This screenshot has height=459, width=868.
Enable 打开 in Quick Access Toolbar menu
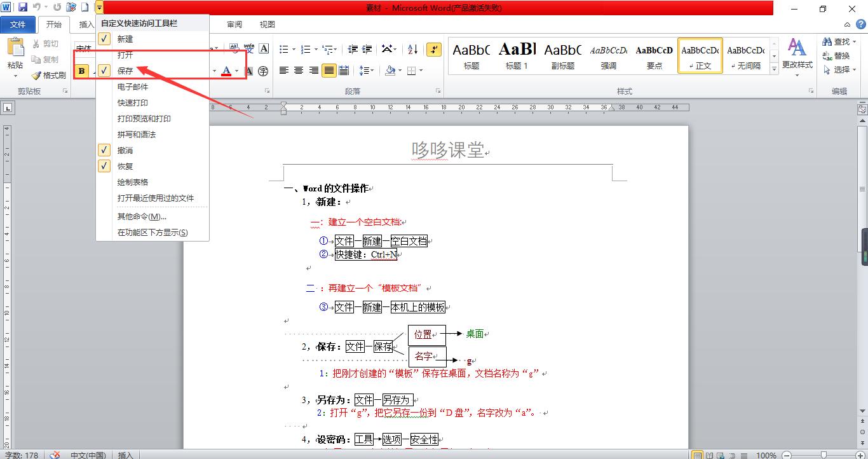pos(125,55)
